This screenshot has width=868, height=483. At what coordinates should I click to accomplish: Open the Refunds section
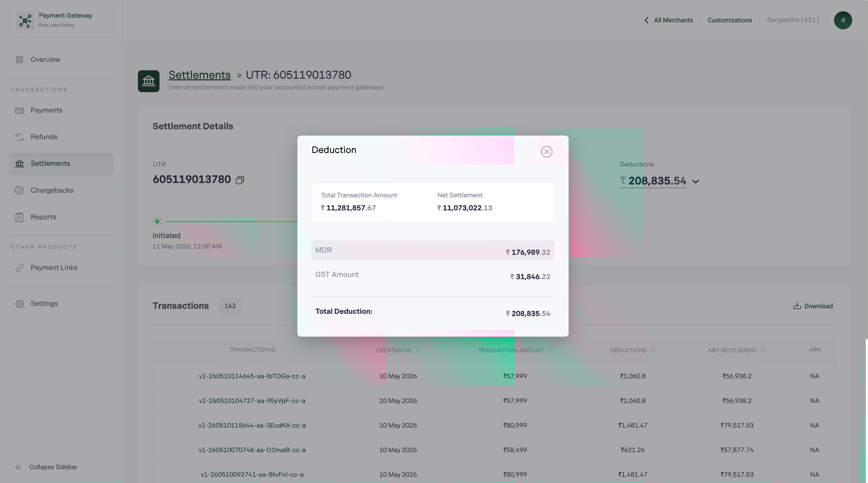tap(61, 137)
